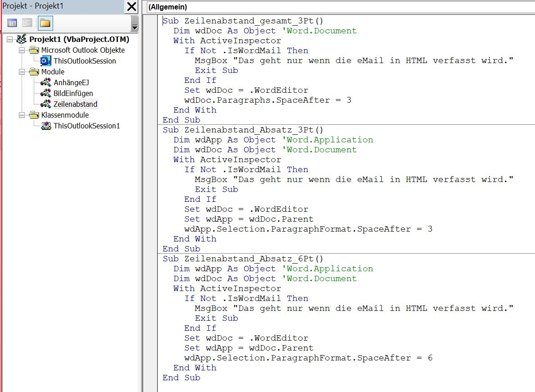
Task: Select the ThisOutlookSession object icon
Action: point(45,61)
